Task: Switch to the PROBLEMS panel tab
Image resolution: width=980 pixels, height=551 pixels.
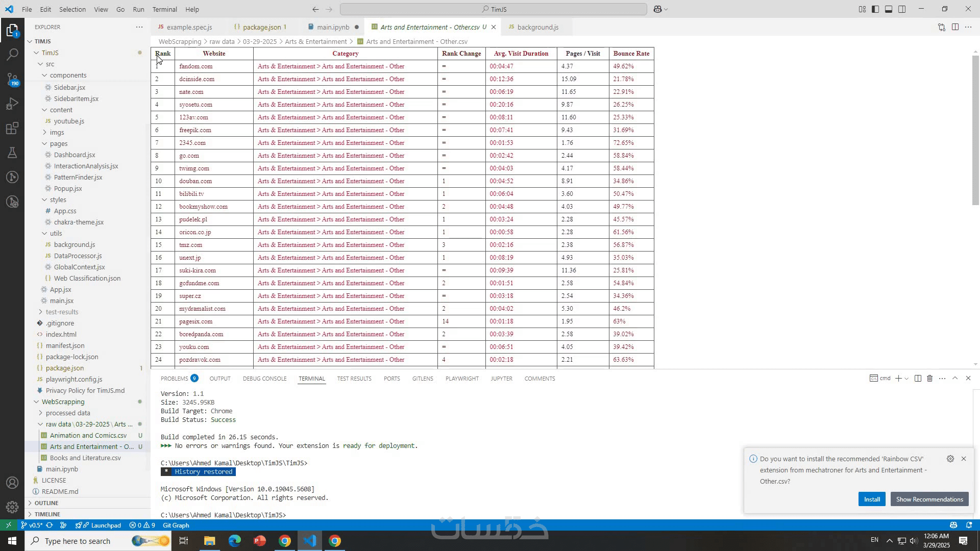Action: (x=175, y=379)
